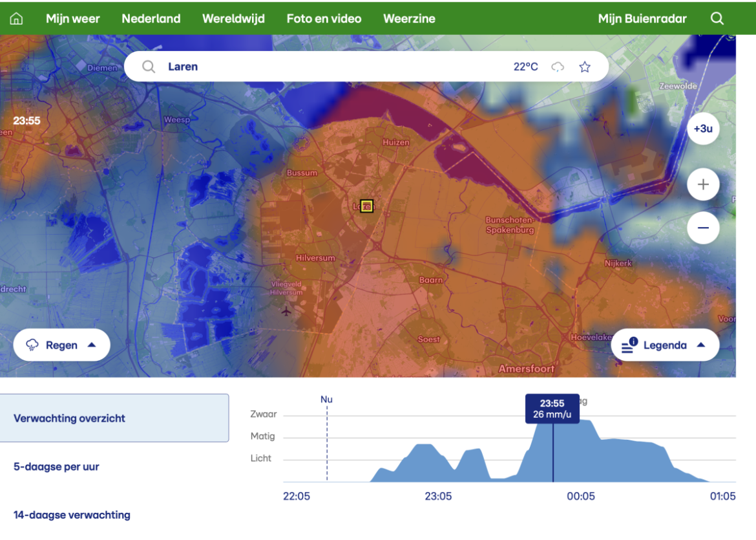The image size is (756, 540).
Task: Click the Zwaar intensity label
Action: pyautogui.click(x=263, y=414)
